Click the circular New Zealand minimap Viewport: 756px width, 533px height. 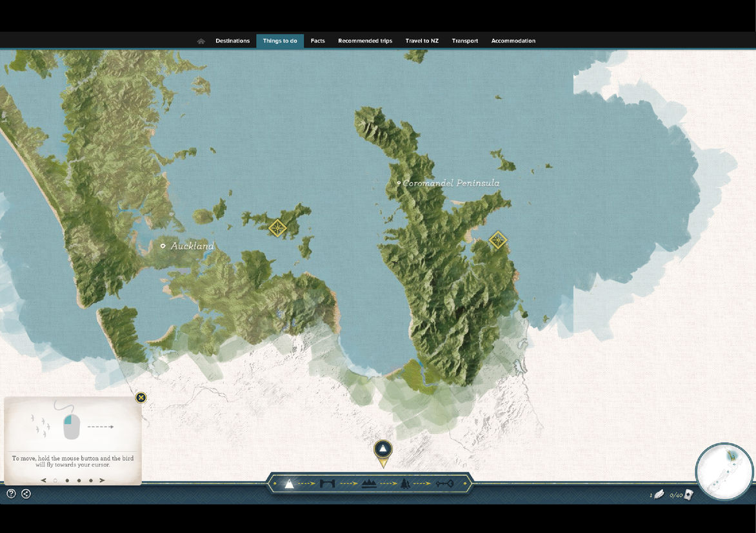click(x=724, y=471)
